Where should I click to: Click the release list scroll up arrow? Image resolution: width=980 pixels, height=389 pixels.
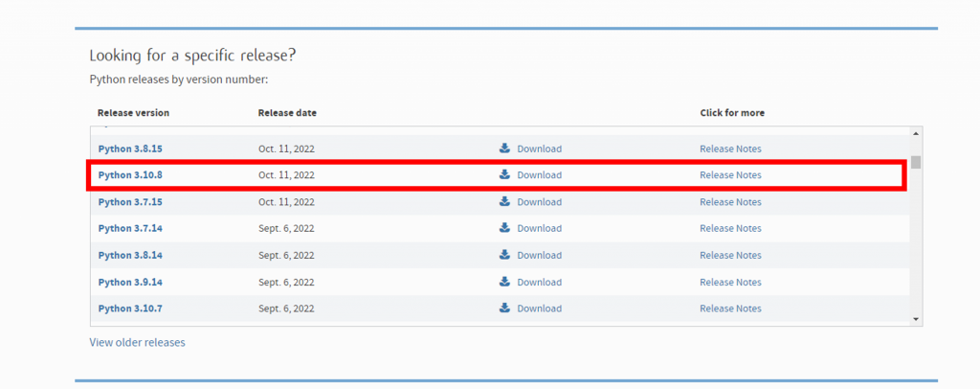tap(916, 133)
